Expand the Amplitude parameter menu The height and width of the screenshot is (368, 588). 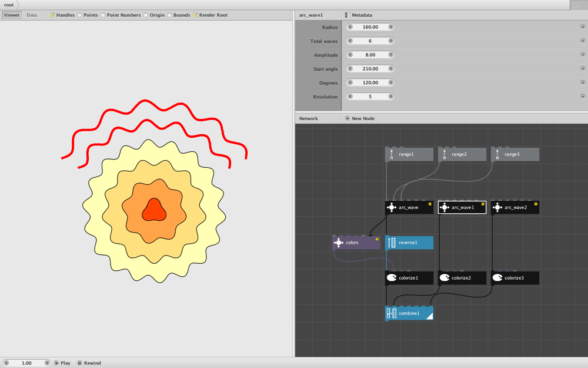(x=583, y=55)
